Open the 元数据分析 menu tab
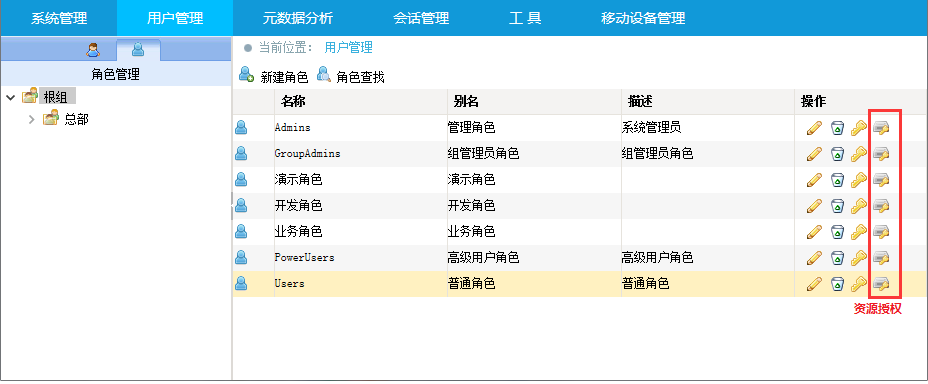 pyautogui.click(x=298, y=18)
